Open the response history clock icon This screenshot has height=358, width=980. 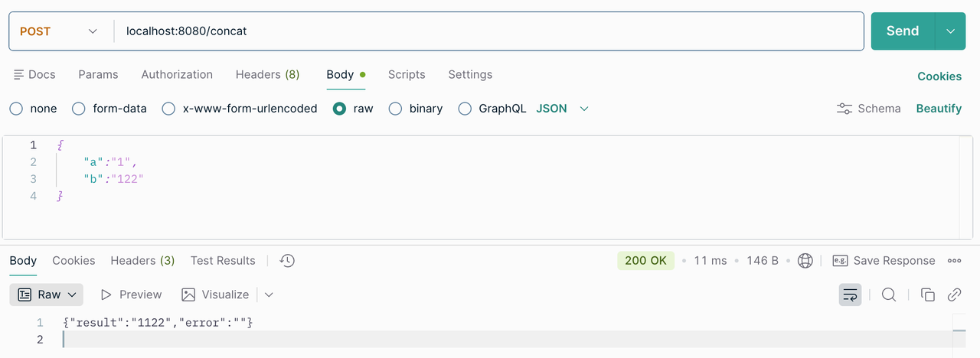(x=287, y=261)
